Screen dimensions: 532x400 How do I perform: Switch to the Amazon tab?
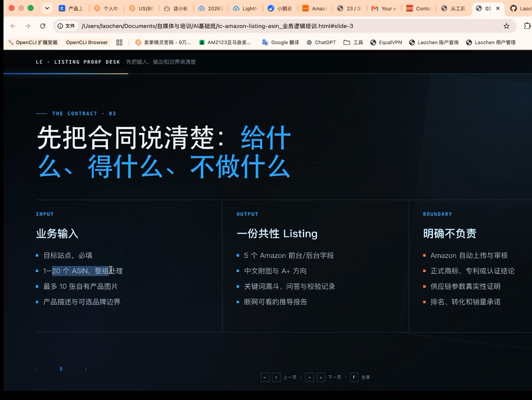coord(315,9)
